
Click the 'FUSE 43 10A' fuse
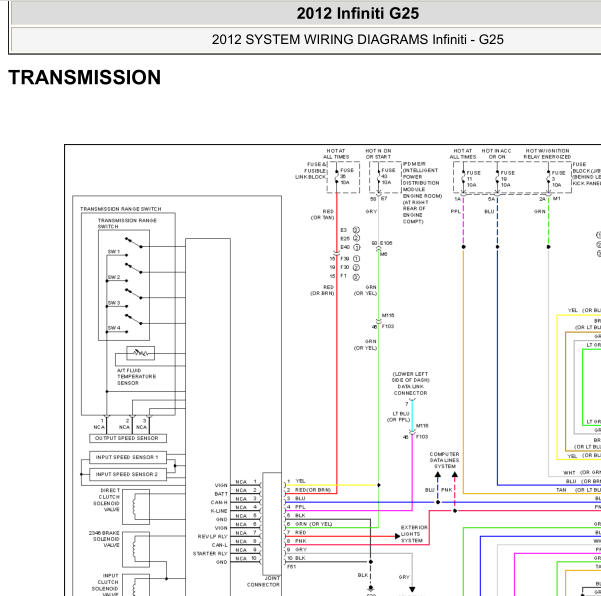(386, 176)
